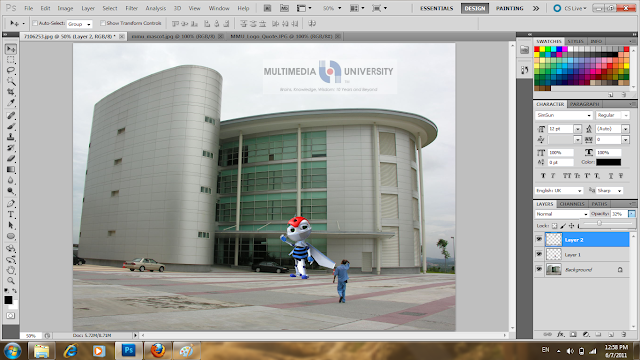
Task: Open anti-aliasing Sharp dropdown
Action: [609, 191]
